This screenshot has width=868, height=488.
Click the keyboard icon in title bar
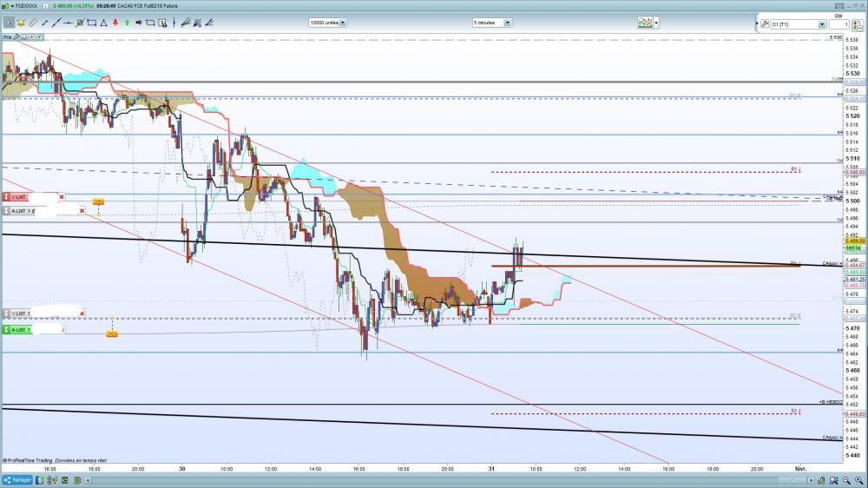[839, 6]
